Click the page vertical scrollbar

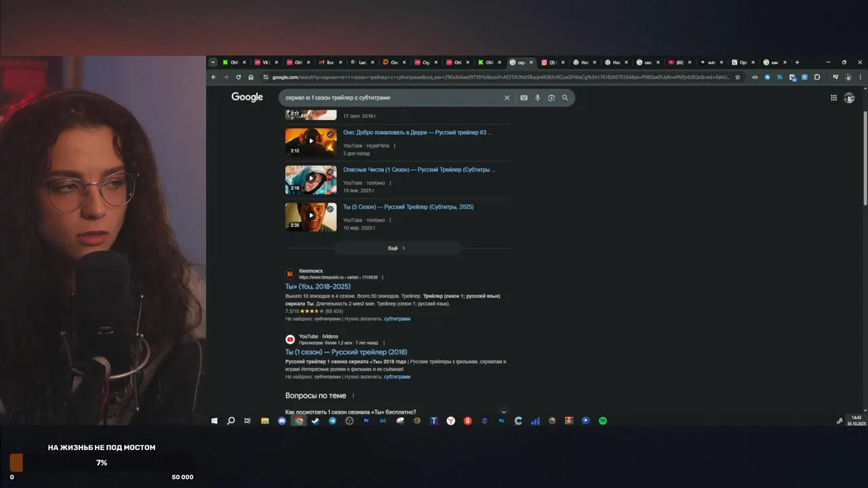[865, 159]
